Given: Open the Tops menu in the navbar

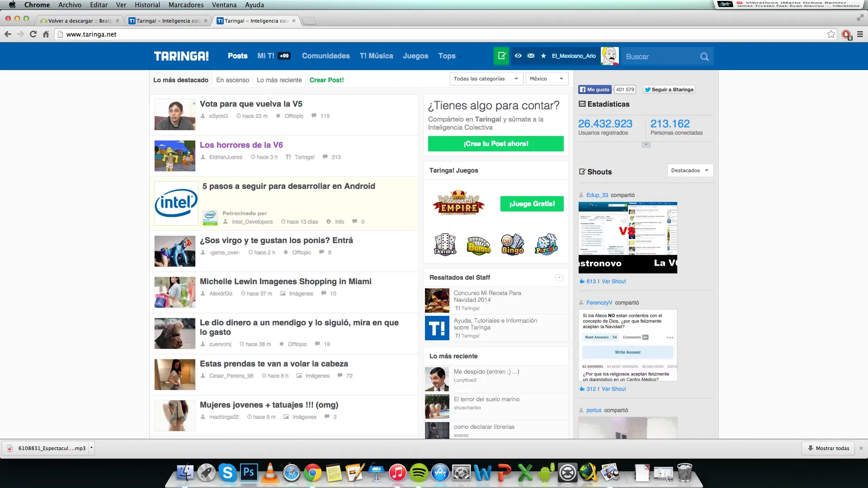Looking at the screenshot, I should click(447, 56).
